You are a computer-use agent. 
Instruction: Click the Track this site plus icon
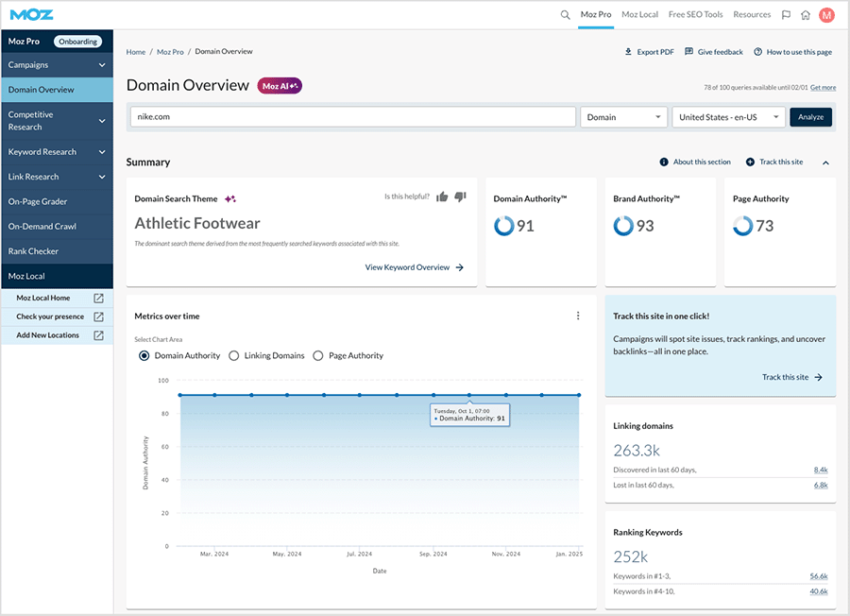pos(750,162)
